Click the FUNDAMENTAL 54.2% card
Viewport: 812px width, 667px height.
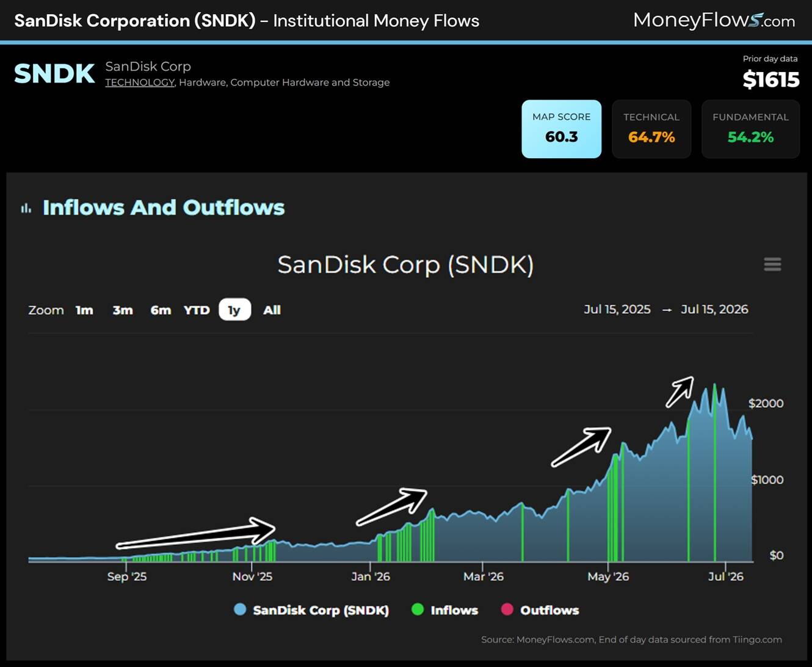pyautogui.click(x=750, y=129)
